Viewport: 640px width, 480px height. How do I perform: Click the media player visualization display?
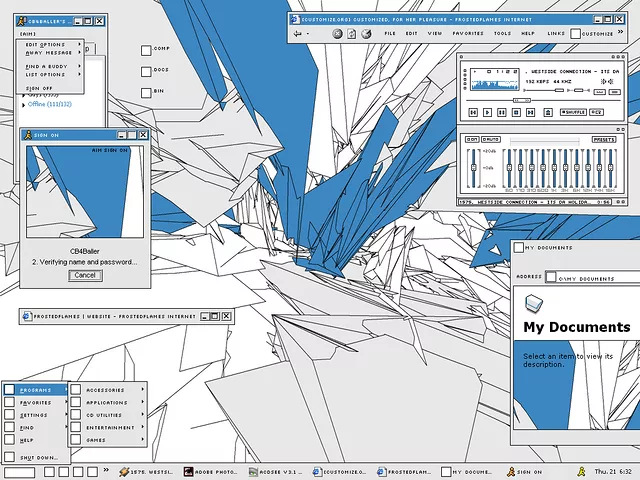(x=495, y=79)
